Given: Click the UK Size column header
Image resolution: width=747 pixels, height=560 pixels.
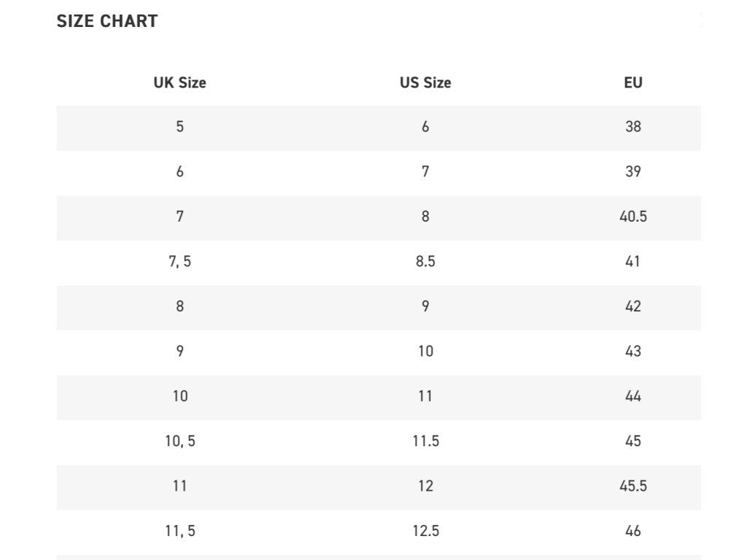Looking at the screenshot, I should pos(179,82).
